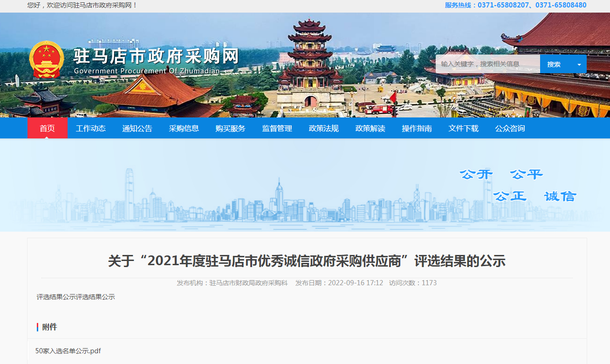Open the 工作动态 menu item
The width and height of the screenshot is (610, 364).
pyautogui.click(x=91, y=128)
